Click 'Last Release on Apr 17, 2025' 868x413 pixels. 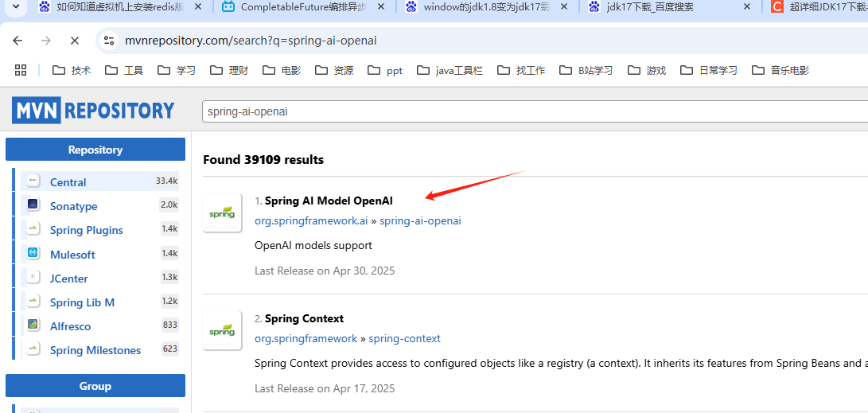(325, 388)
